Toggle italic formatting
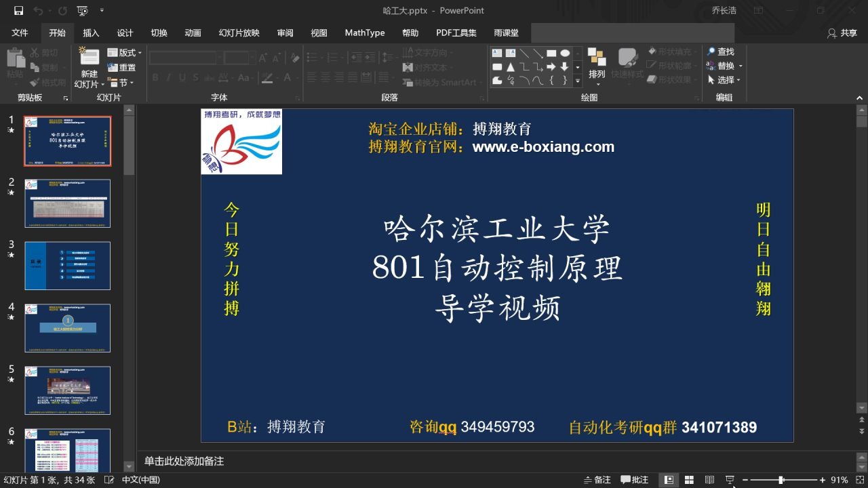Viewport: 868px width, 488px height. click(x=169, y=77)
